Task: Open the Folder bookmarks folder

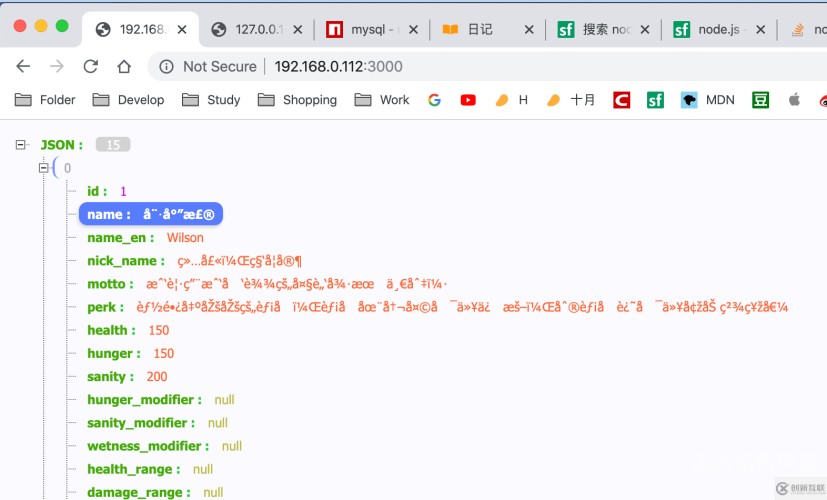Action: tap(45, 100)
